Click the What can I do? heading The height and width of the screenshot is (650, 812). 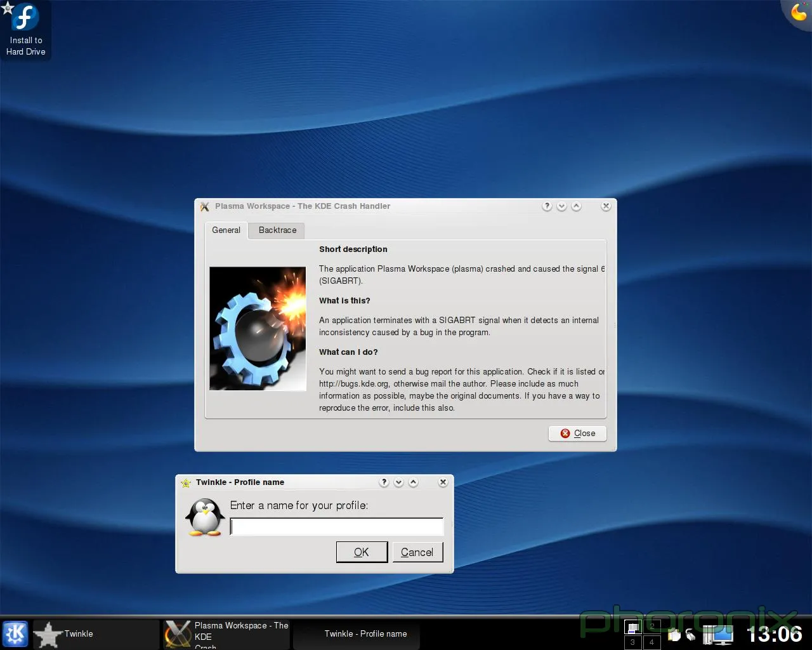(348, 352)
